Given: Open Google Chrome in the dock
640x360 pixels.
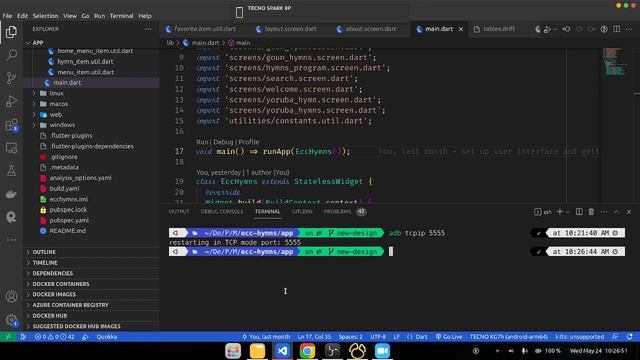Looking at the screenshot, I should click(x=307, y=351).
